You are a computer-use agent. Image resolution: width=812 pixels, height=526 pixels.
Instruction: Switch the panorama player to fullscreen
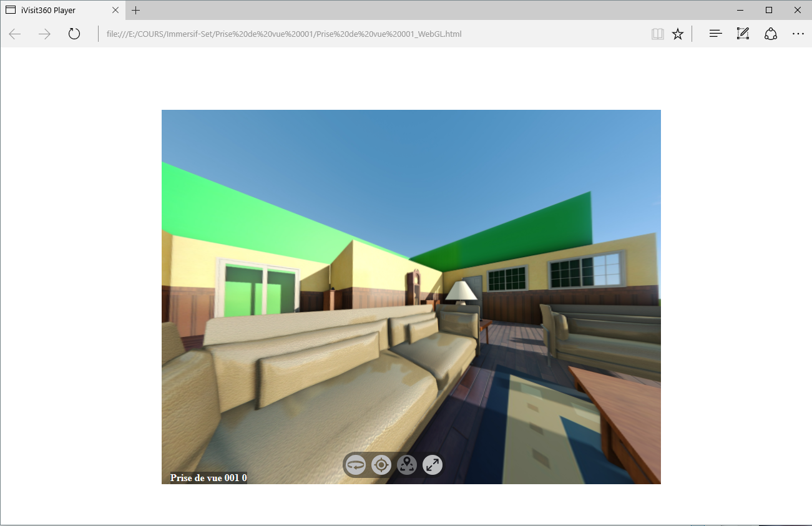(433, 465)
